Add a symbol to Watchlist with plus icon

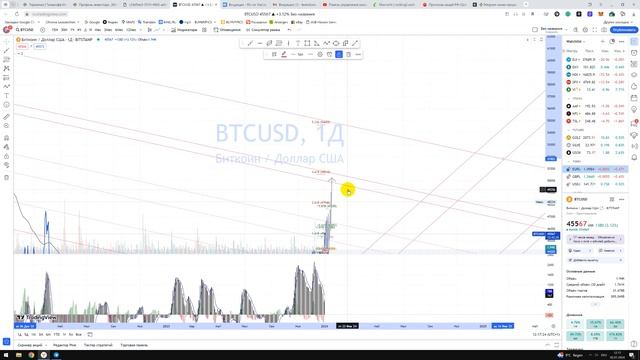[x=602, y=42]
